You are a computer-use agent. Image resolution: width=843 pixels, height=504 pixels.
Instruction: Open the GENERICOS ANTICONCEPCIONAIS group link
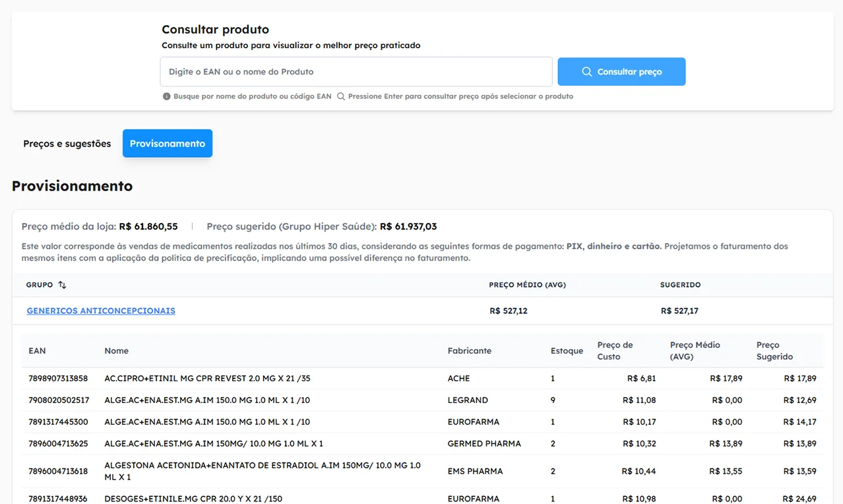101,311
